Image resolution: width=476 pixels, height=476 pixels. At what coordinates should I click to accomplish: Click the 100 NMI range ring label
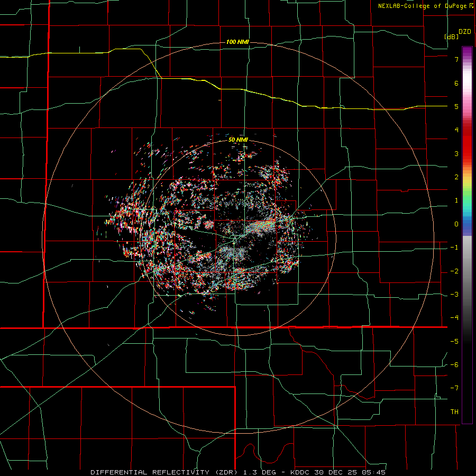click(x=237, y=42)
